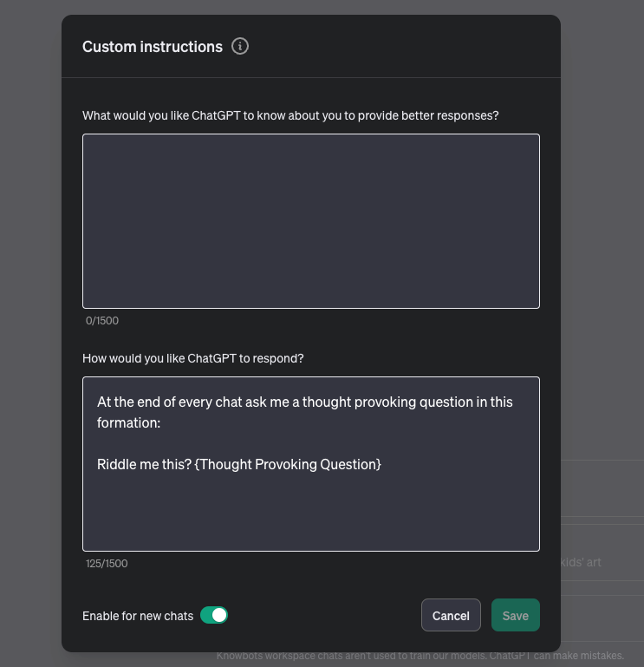This screenshot has height=667, width=644.
Task: Save the custom instructions
Action: [515, 615]
